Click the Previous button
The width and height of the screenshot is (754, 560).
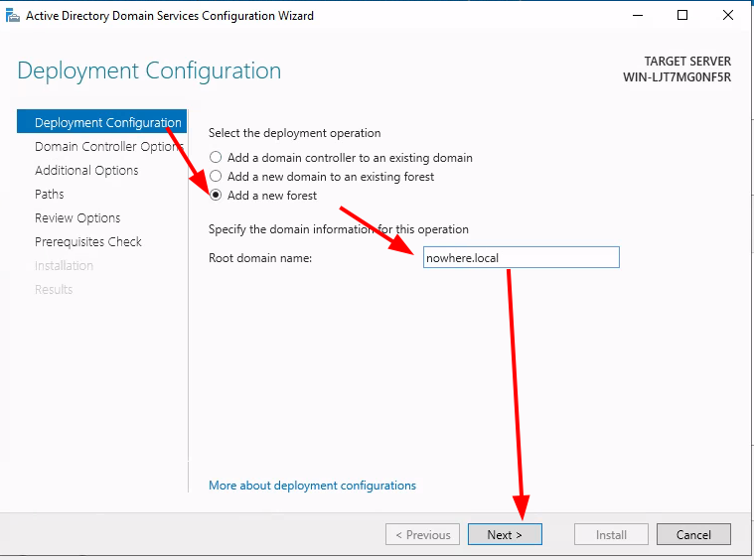point(422,534)
